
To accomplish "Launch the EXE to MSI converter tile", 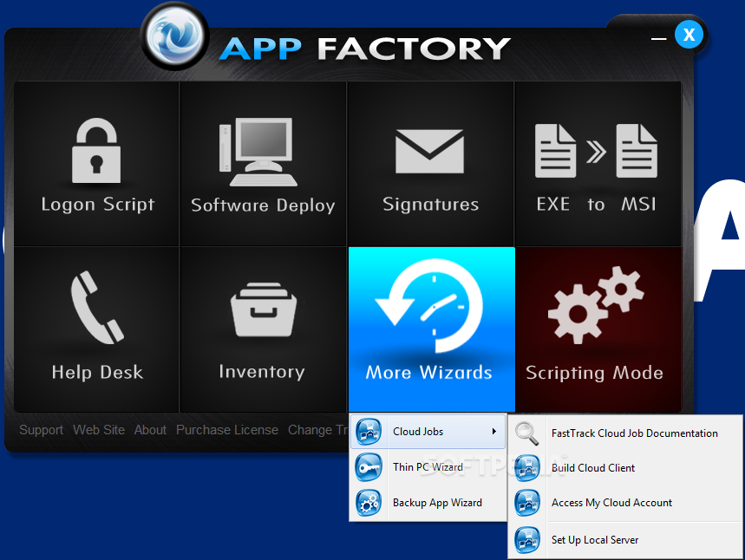I will [598, 163].
